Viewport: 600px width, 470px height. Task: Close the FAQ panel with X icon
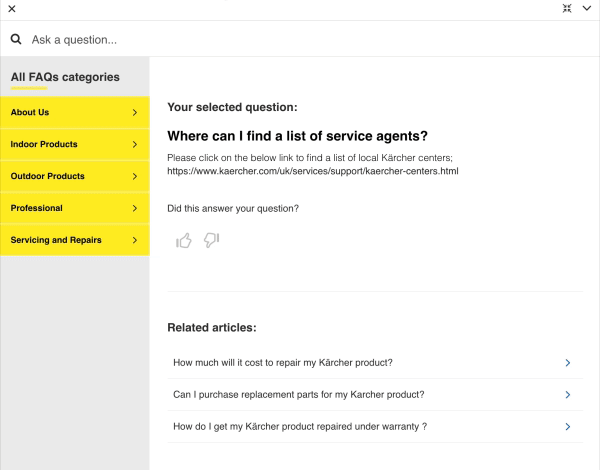(12, 9)
